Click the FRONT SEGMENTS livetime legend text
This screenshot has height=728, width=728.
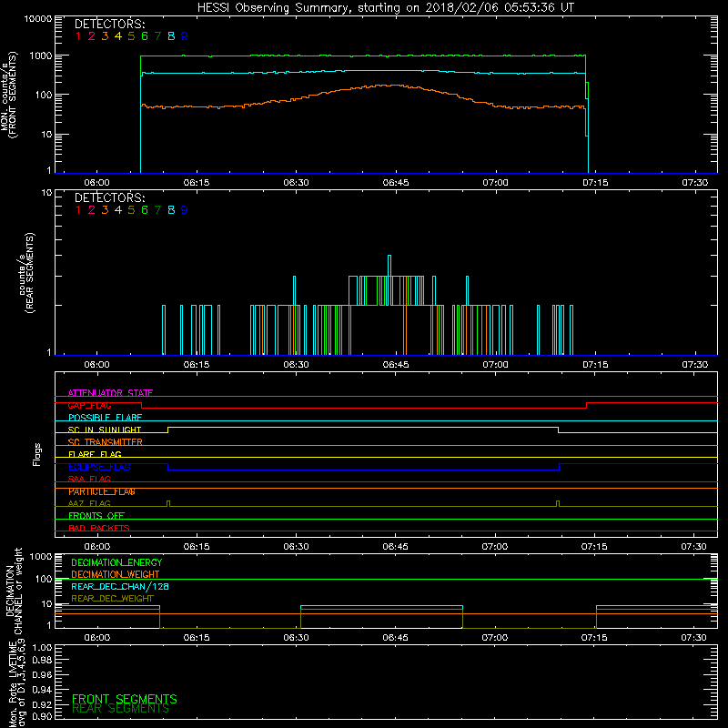(x=125, y=699)
